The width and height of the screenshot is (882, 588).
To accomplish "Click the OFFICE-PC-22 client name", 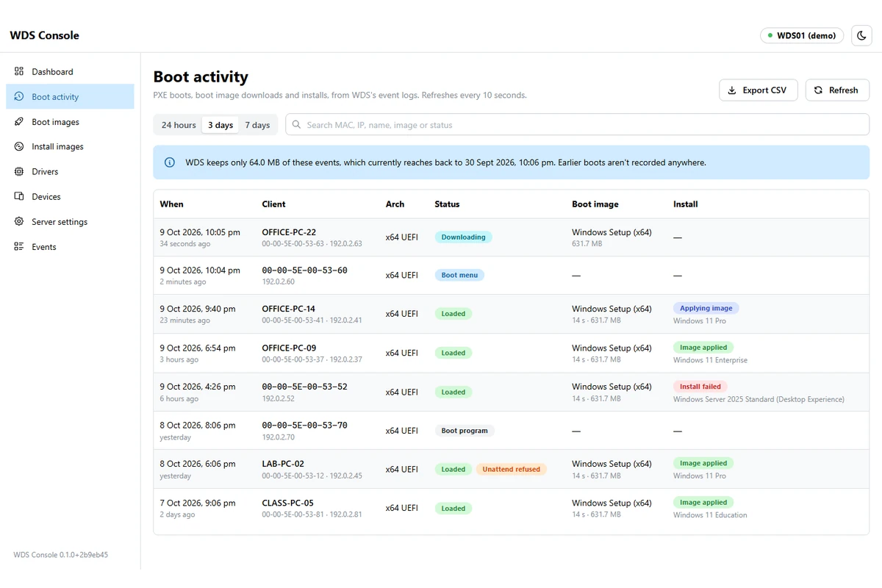I will pyautogui.click(x=289, y=232).
